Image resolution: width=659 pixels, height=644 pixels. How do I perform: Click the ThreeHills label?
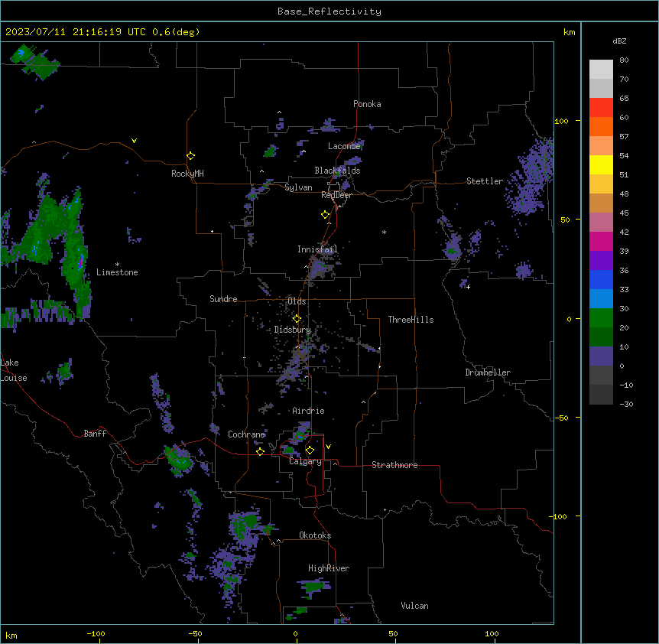pos(411,320)
